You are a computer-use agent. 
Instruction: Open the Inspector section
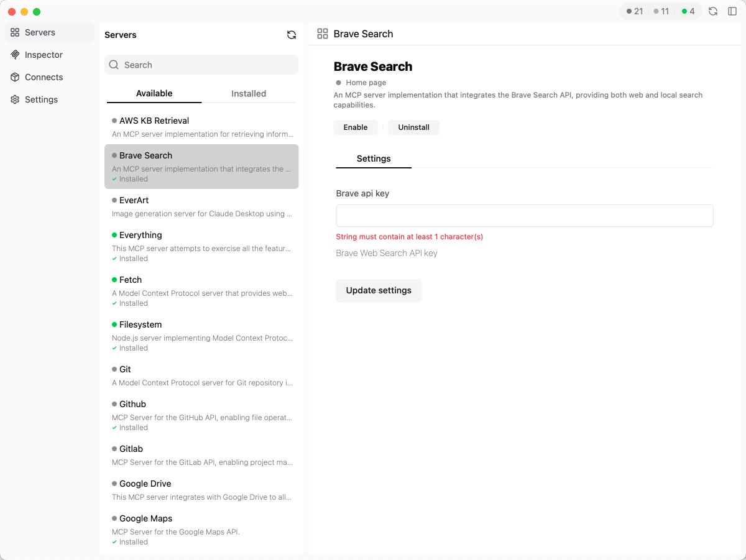(x=50, y=55)
